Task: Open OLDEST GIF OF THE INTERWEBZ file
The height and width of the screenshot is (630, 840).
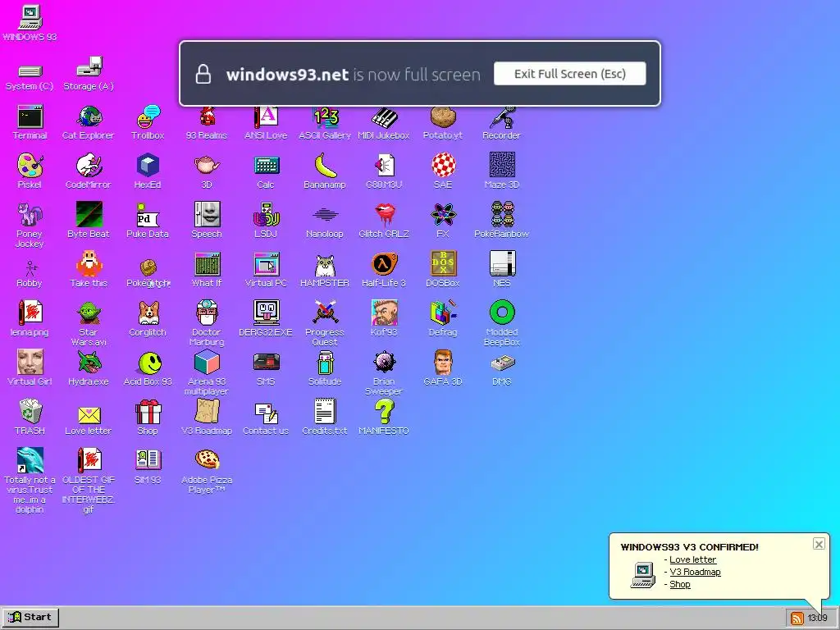Action: point(89,461)
